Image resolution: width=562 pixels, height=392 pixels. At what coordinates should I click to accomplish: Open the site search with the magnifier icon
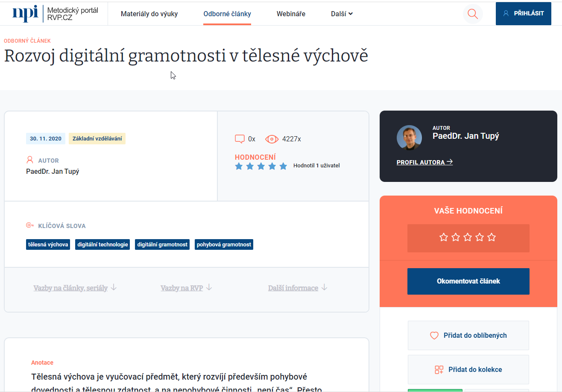472,14
